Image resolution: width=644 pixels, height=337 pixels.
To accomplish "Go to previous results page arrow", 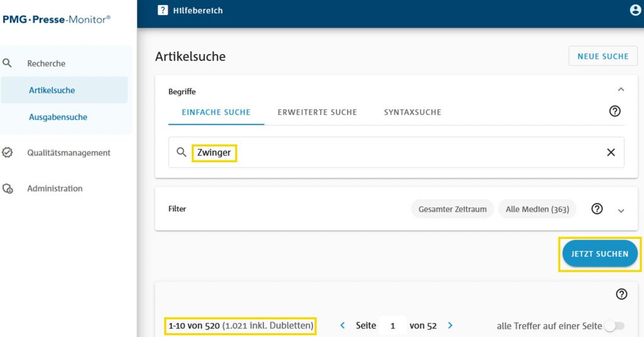I will pos(343,326).
